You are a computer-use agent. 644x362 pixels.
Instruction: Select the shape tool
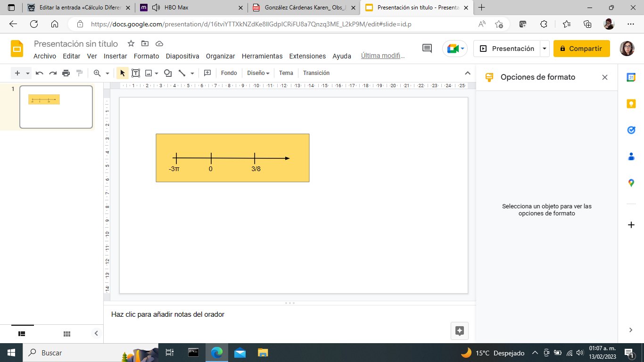(167, 73)
